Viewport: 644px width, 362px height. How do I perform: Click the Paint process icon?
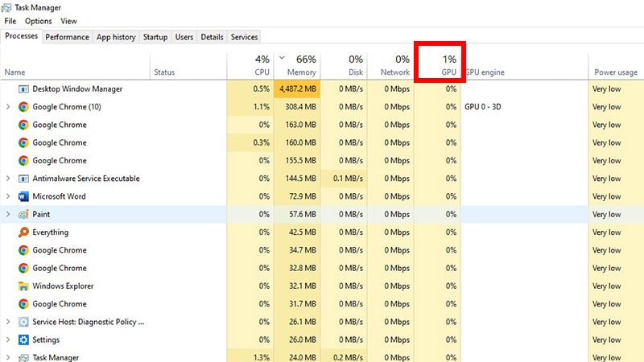pyautogui.click(x=23, y=214)
